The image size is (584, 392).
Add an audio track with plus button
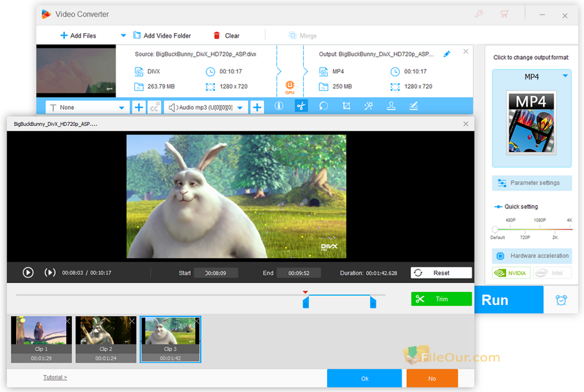coord(257,107)
